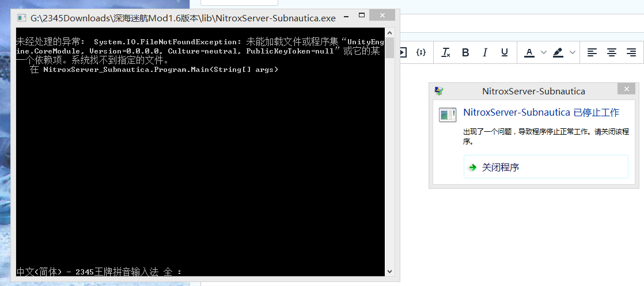The image size is (644, 286).
Task: Click 关闭程序 to close the crashed program
Action: [546, 167]
